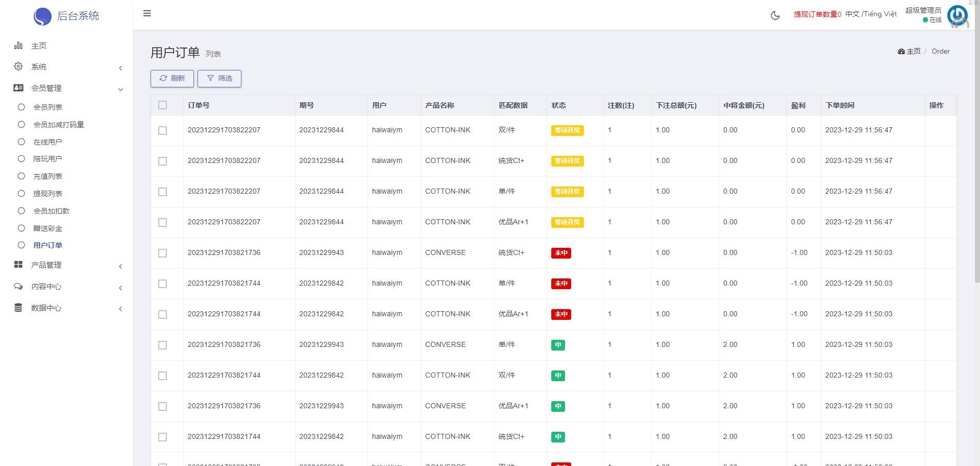Click the 筛选 filter button
This screenshot has height=466, width=980.
point(219,79)
